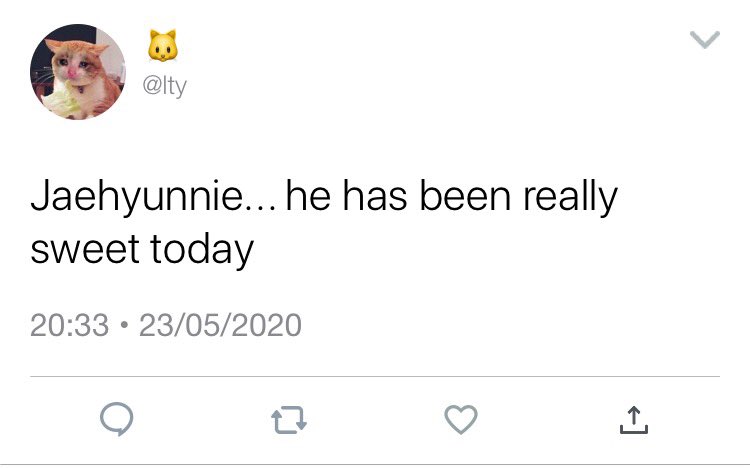Retweet this post using the arrows icon

click(x=289, y=420)
